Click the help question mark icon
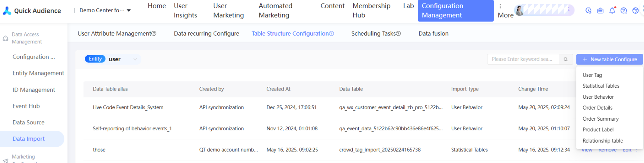644x163 pixels. [624, 11]
